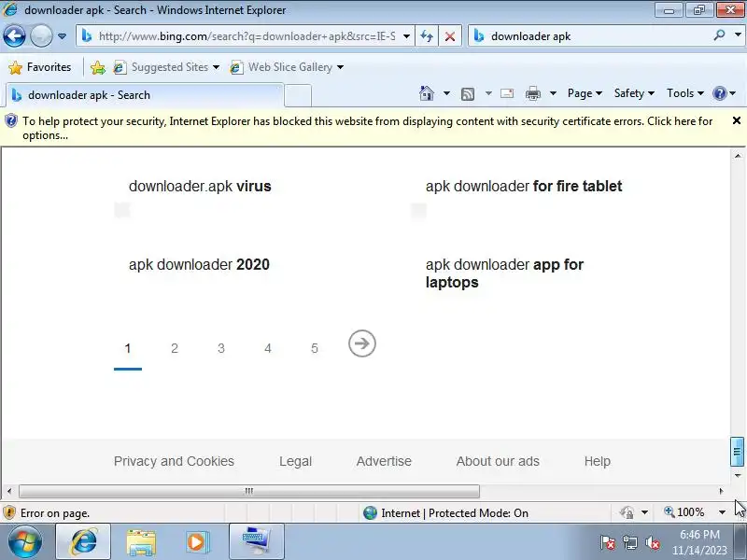Go to results page 5
The width and height of the screenshot is (747, 560).
315,348
